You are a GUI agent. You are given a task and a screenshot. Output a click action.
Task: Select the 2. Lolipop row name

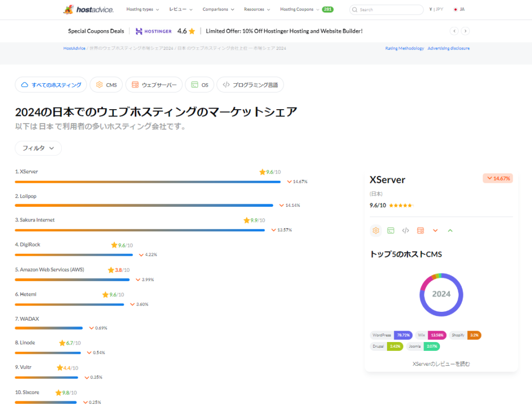[x=25, y=196]
